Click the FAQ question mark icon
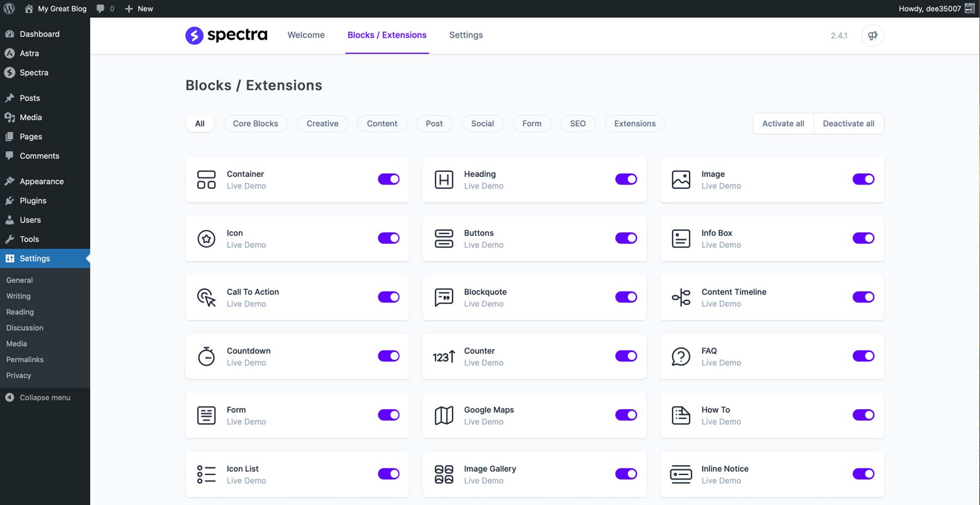980x505 pixels. pos(681,356)
